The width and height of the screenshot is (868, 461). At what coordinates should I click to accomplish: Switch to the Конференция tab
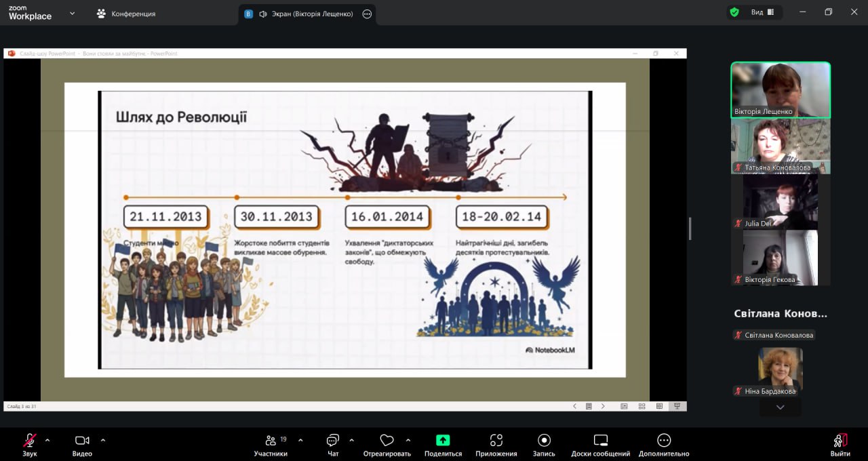(126, 14)
